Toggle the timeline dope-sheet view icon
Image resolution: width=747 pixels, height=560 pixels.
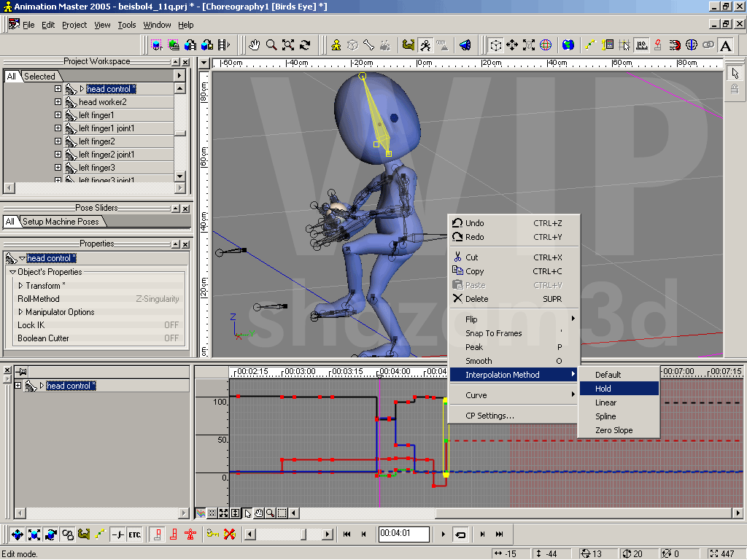pos(212,513)
